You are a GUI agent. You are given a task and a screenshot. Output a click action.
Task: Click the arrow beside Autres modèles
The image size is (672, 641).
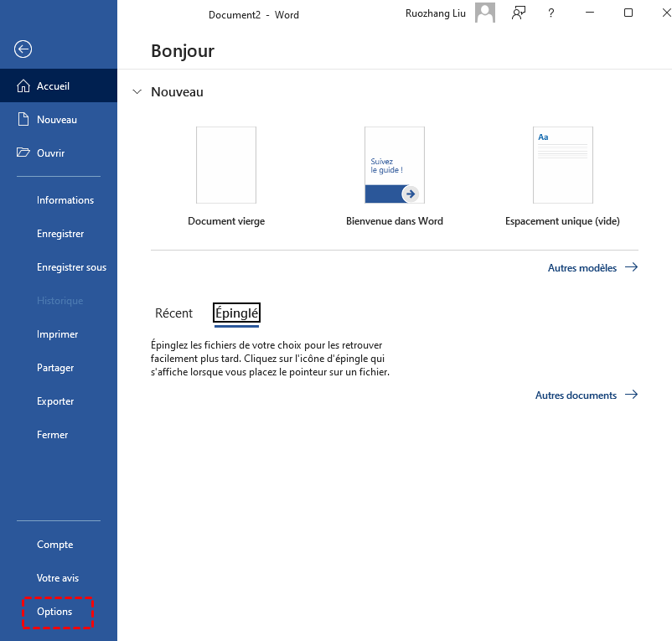click(x=631, y=267)
